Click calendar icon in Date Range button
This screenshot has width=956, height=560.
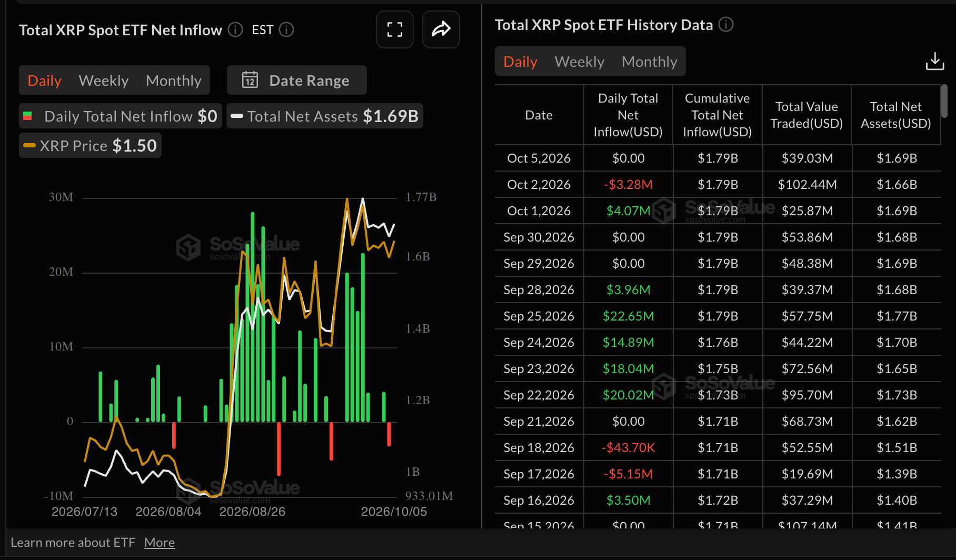(250, 80)
